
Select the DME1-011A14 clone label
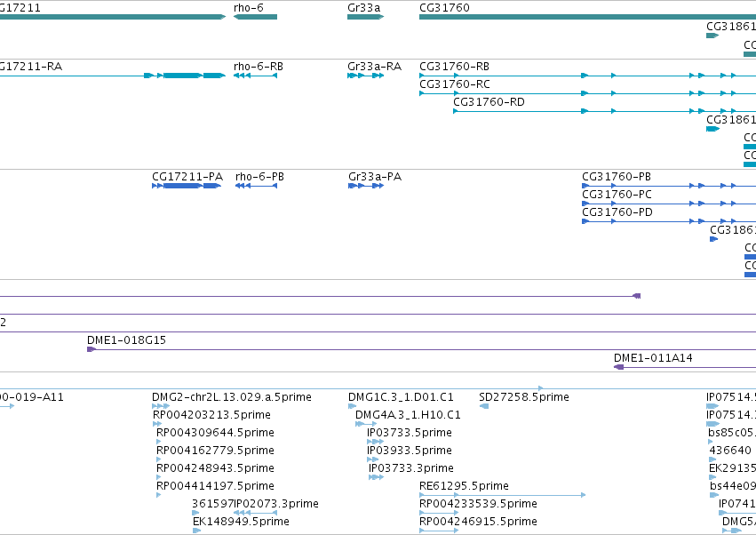tap(653, 358)
